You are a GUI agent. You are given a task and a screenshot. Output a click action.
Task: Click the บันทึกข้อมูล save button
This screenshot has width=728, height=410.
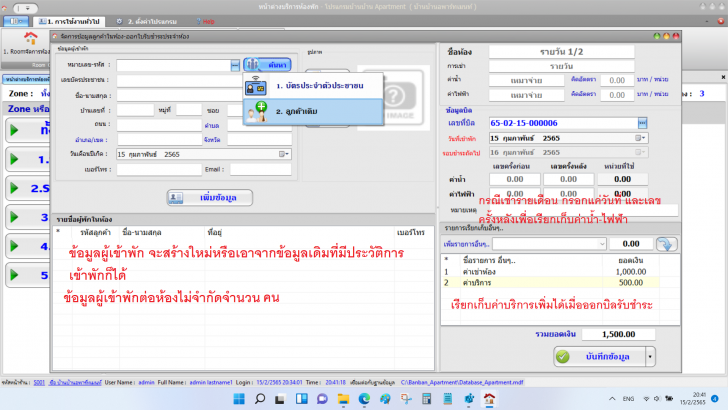[x=599, y=357]
